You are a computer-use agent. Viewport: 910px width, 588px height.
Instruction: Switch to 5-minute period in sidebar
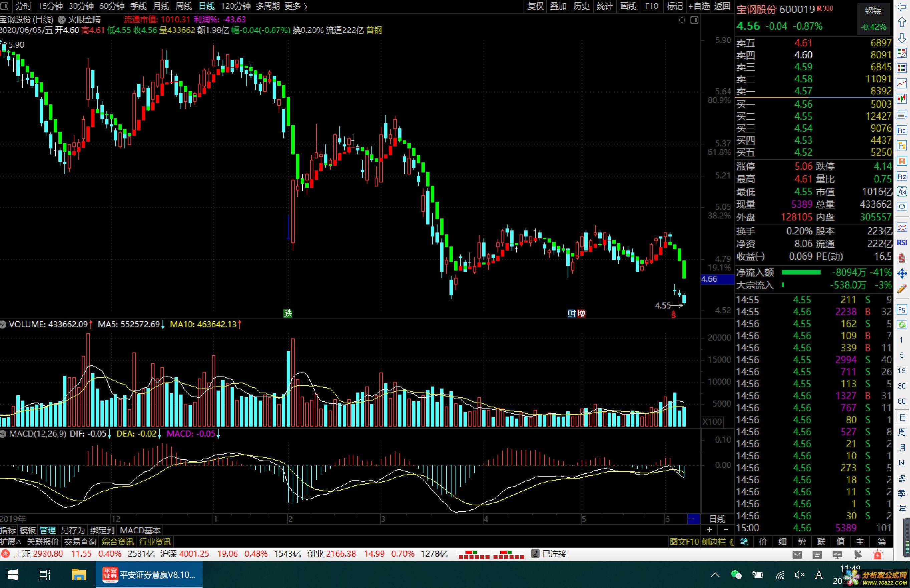(x=901, y=355)
